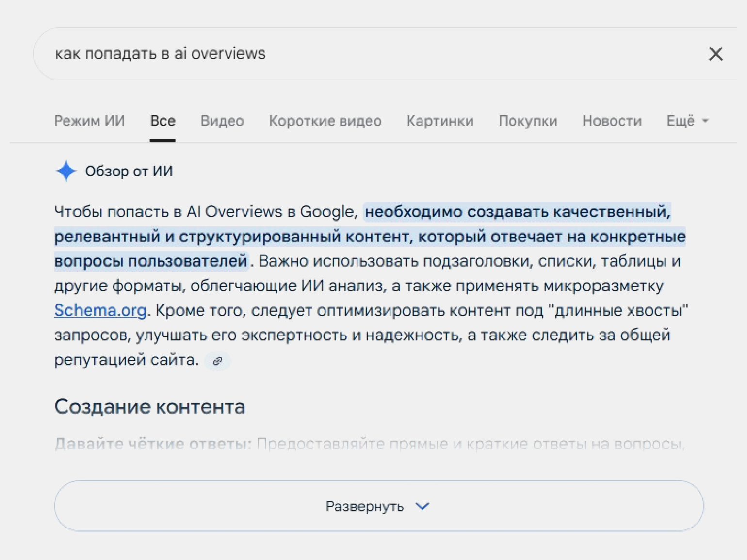The height and width of the screenshot is (560, 747).
Task: Open the Видео tab
Action: 222,121
